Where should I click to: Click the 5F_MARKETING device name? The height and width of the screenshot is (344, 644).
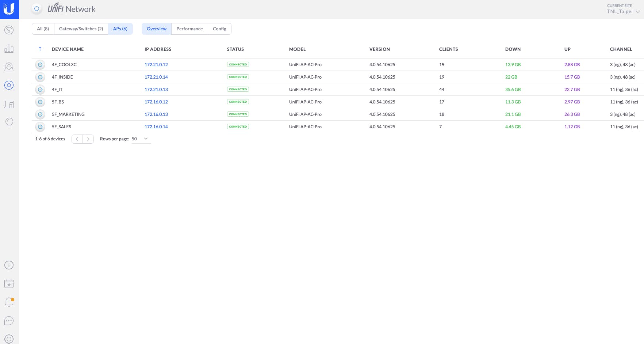point(68,114)
